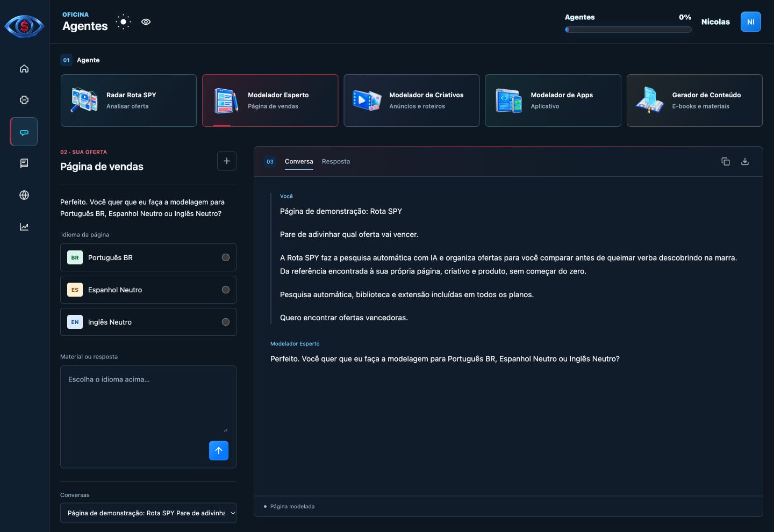Image resolution: width=774 pixels, height=532 pixels.
Task: Click the 'Modelador Esperto' sender label in chat
Action: coord(295,343)
